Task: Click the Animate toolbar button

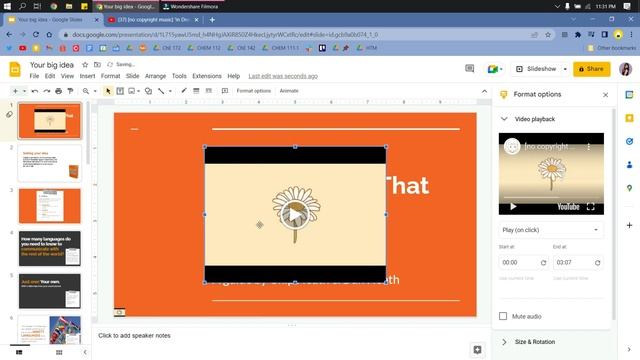Action: pyautogui.click(x=289, y=91)
